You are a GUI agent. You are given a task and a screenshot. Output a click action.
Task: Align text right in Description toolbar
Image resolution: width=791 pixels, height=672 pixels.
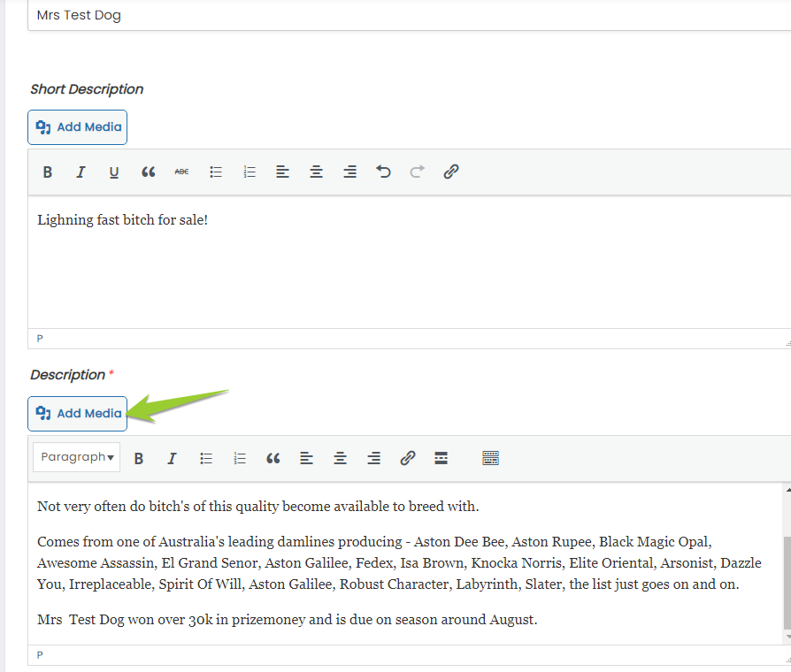click(373, 458)
